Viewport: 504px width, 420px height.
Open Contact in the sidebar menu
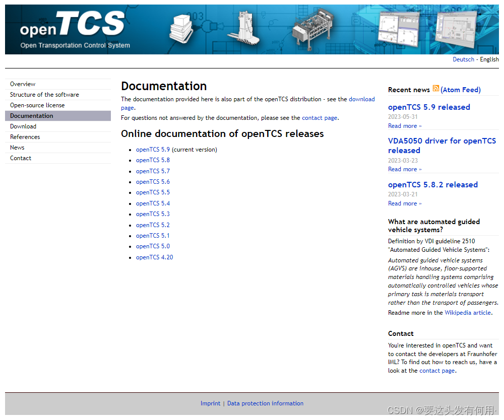[58, 158]
